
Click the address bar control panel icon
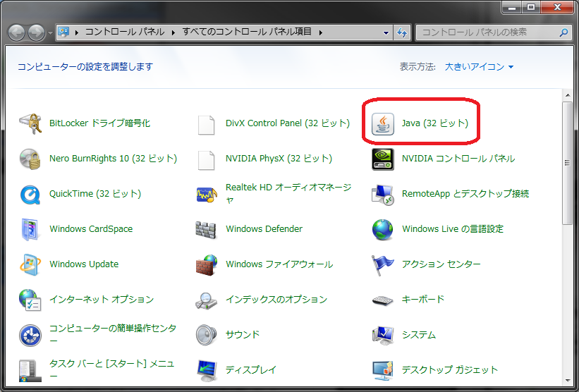click(64, 32)
